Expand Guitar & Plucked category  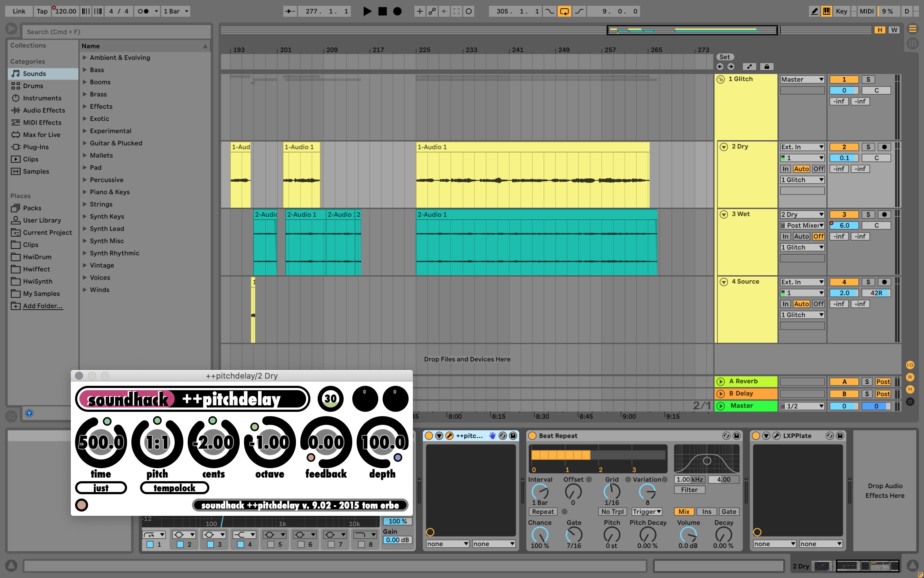(x=85, y=143)
